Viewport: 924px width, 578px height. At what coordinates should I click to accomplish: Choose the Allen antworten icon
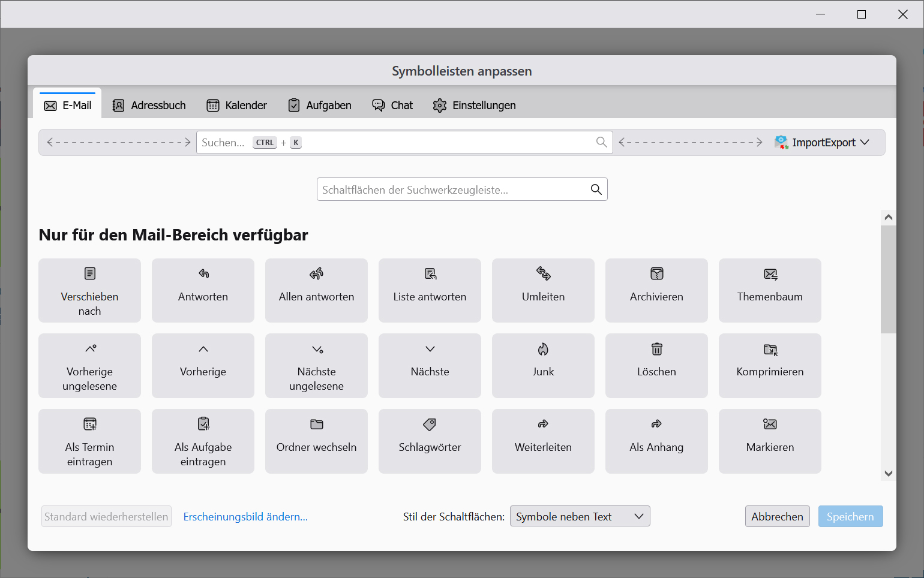pos(316,274)
